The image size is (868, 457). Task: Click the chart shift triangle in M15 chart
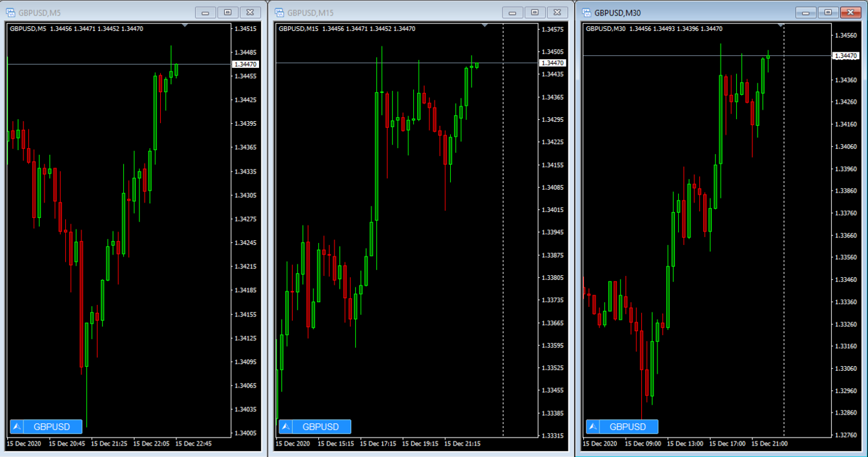tap(484, 26)
